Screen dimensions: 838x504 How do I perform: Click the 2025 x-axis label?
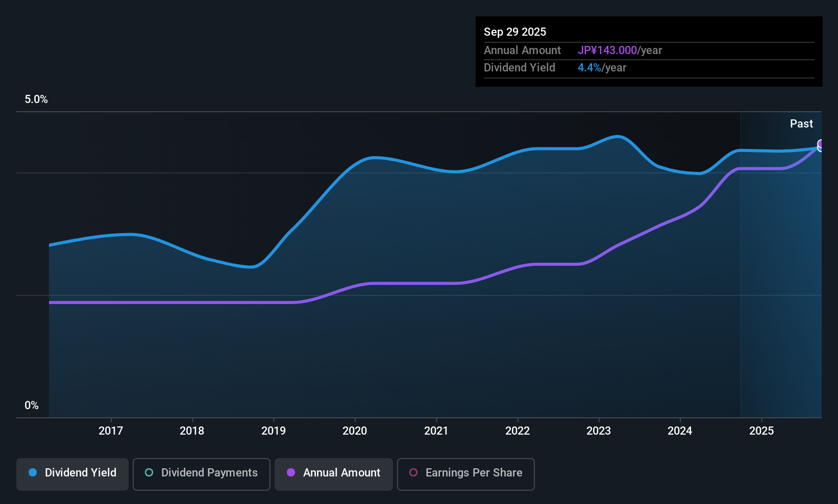pos(761,431)
